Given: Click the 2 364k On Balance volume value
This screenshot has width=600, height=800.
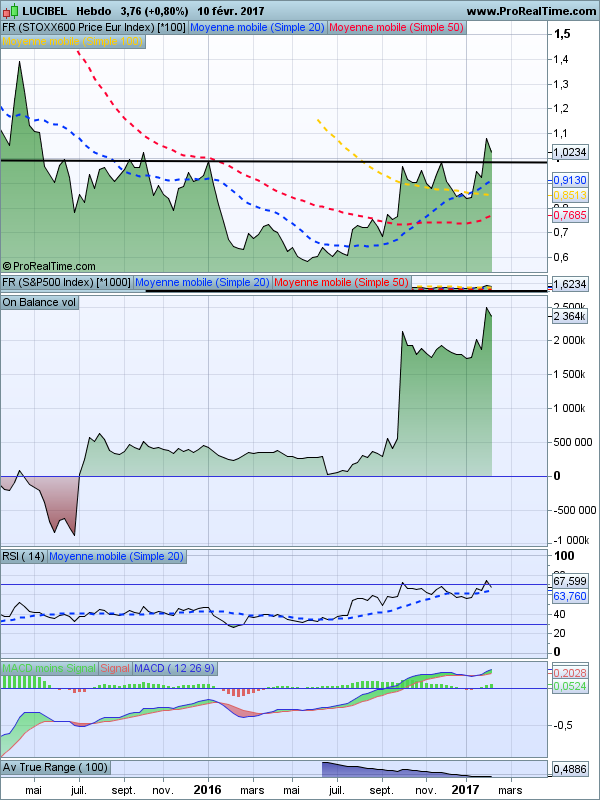Looking at the screenshot, I should point(570,317).
